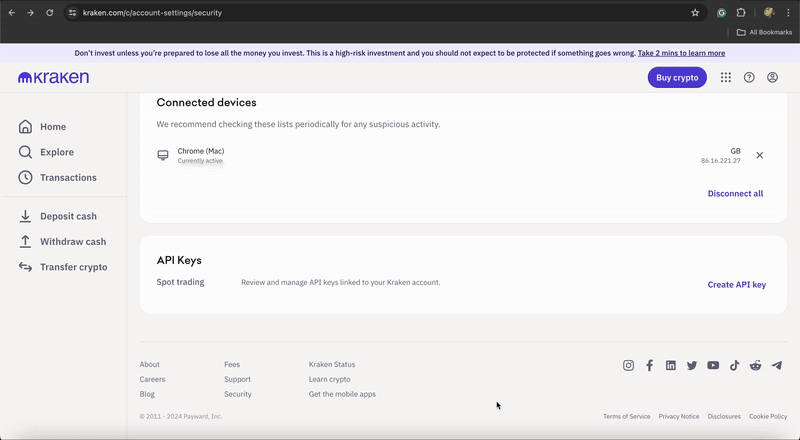
Task: Open the About footer link
Action: (149, 364)
